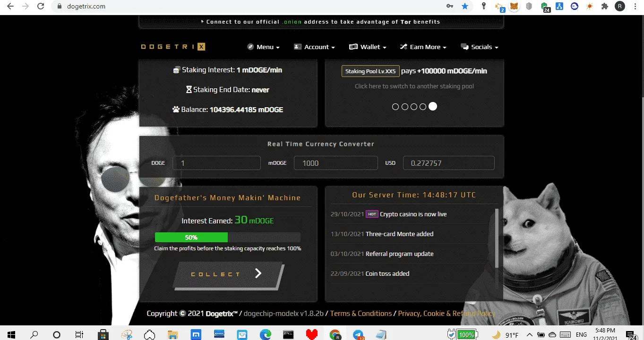
Task: Open the black key extension icon
Action: (x=483, y=6)
